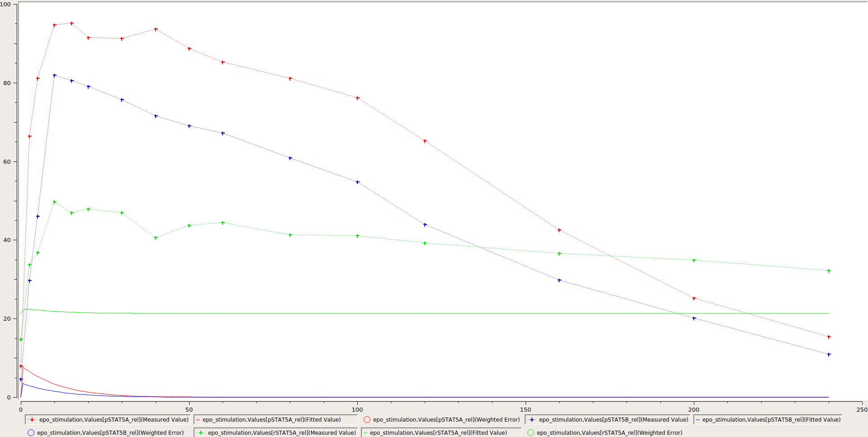The width and height of the screenshot is (868, 437).
Task: Select the rightmost red data point
Action: click(x=829, y=337)
